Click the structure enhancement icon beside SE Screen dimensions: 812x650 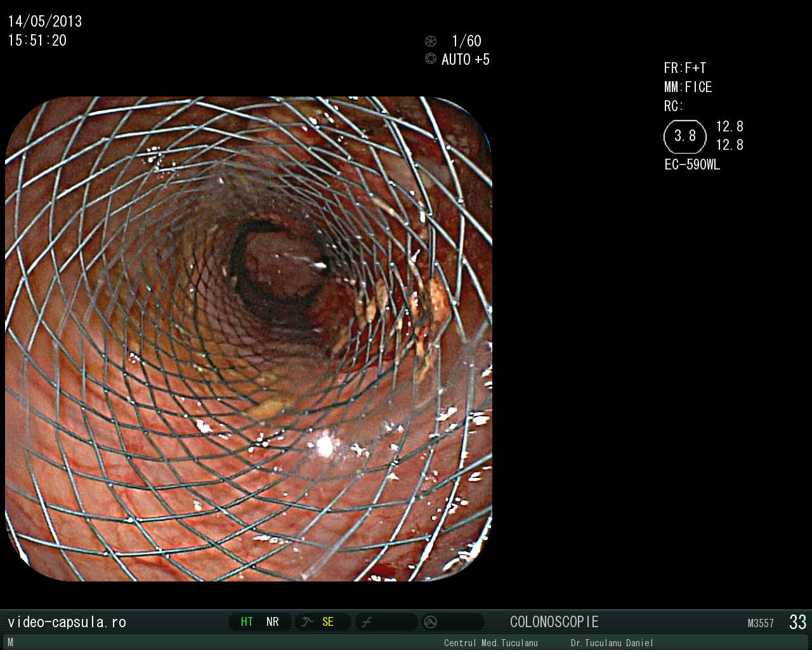[308, 622]
